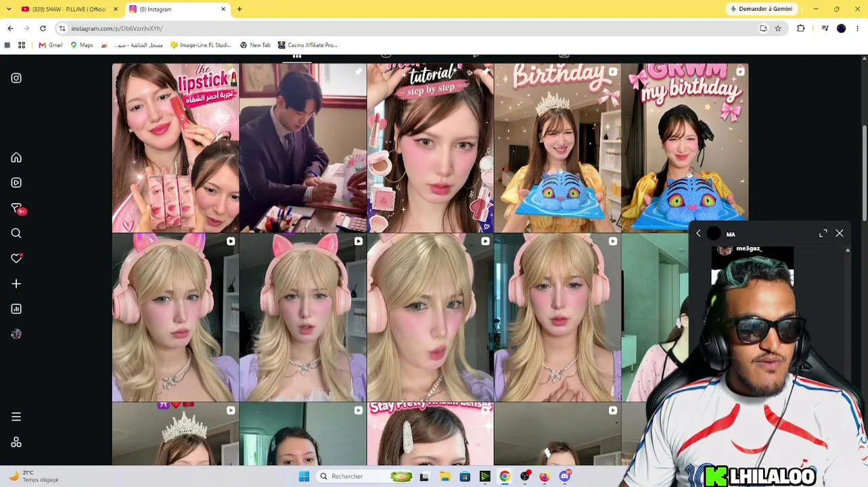Open Discord from the taskbar

[x=565, y=476]
